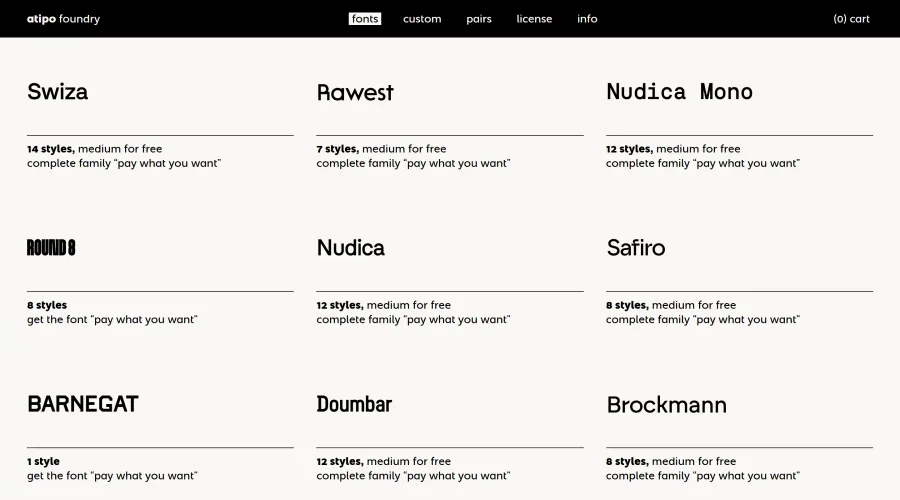
Task: Click 'complete family' pay line under Doumbar
Action: tap(413, 476)
